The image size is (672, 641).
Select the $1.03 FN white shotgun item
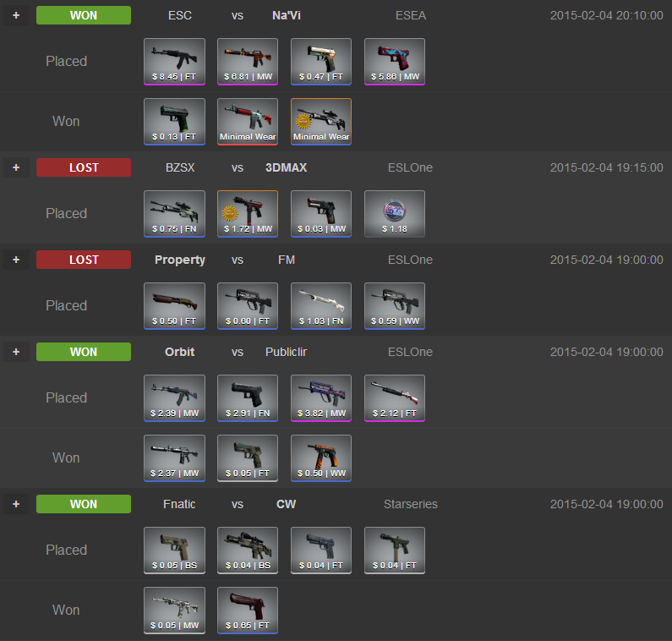point(321,306)
